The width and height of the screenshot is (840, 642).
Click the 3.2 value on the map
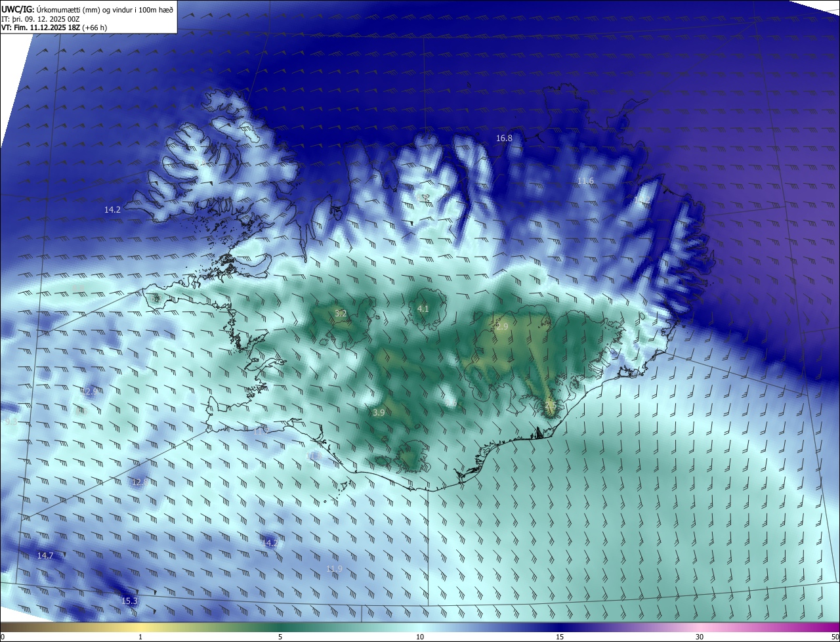click(x=341, y=313)
